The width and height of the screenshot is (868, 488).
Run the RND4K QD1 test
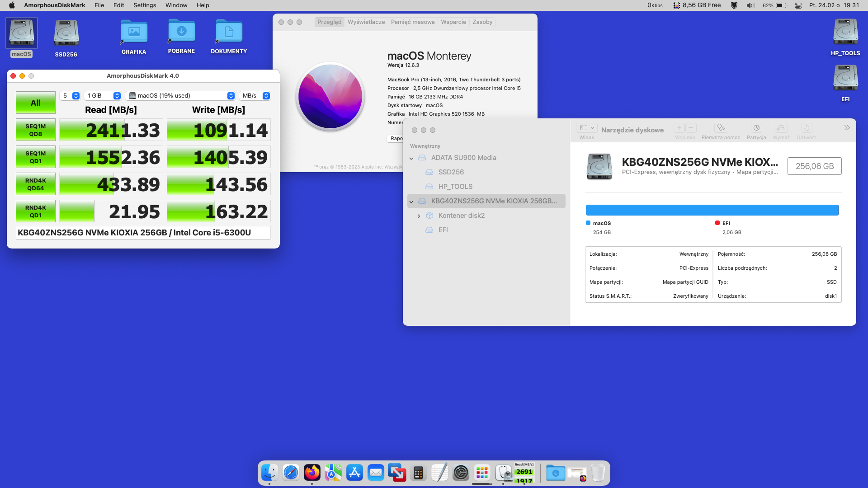click(36, 211)
